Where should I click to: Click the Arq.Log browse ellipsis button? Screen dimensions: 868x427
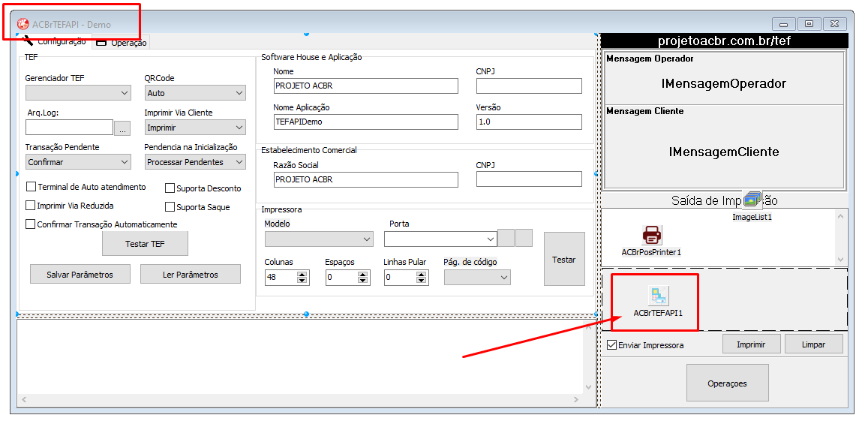tap(122, 128)
